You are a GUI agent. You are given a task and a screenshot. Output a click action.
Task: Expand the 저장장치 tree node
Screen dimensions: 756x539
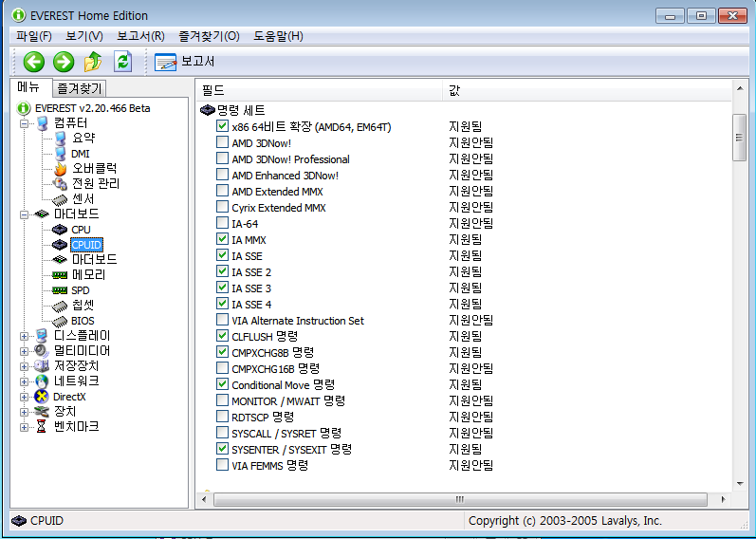point(24,366)
